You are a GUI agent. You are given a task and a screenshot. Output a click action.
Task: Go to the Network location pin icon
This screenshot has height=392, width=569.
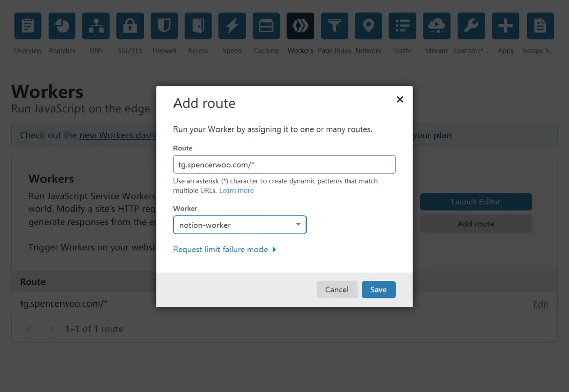(368, 26)
